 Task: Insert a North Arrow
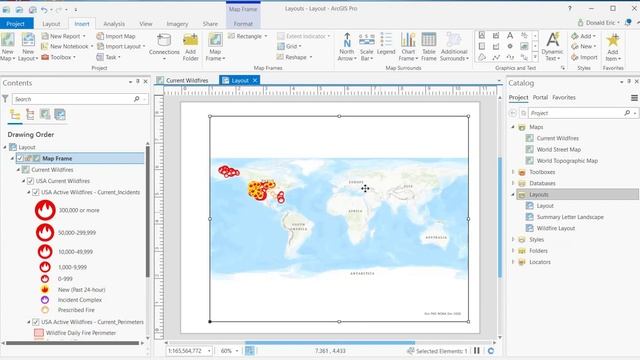tap(347, 47)
